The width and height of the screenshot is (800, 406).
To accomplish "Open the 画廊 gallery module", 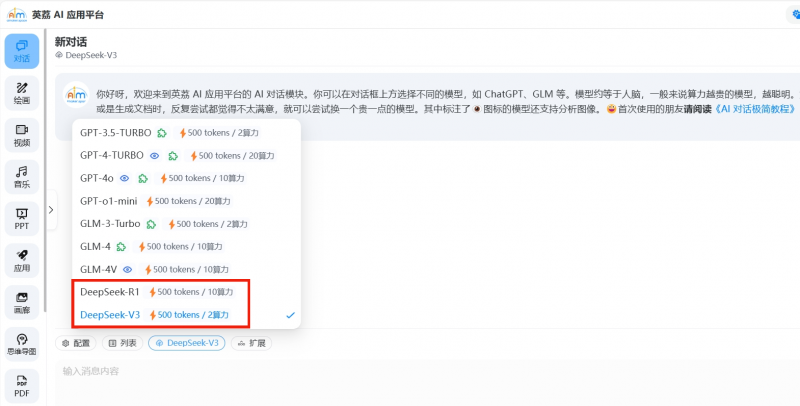I will 22,302.
